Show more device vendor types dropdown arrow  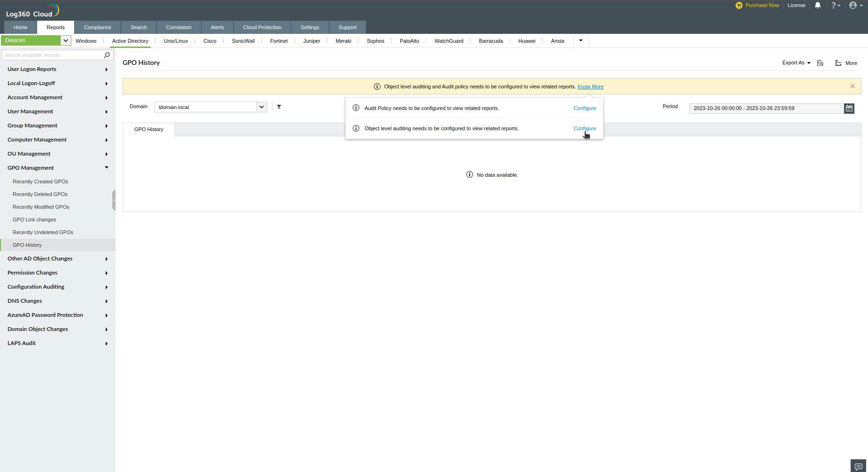tap(581, 40)
